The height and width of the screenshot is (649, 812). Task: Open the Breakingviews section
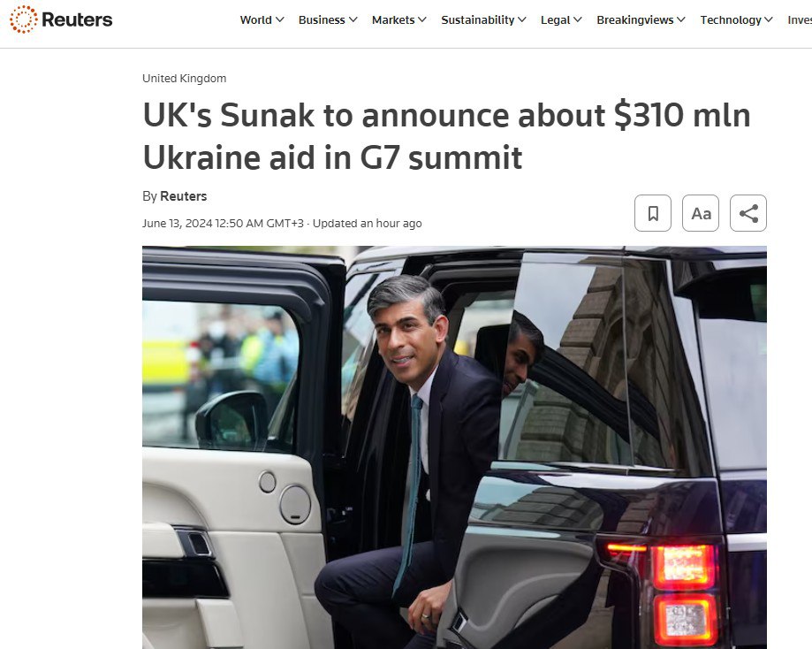(x=635, y=19)
